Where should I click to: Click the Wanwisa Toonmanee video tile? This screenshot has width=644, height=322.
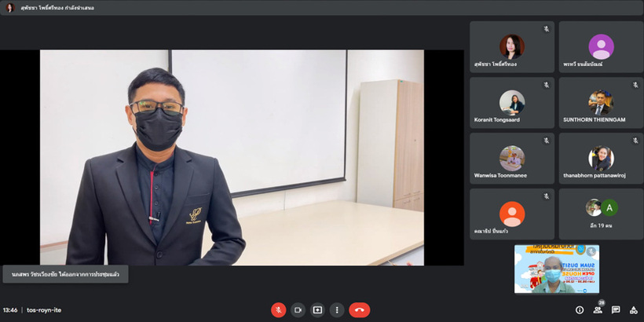click(x=511, y=159)
